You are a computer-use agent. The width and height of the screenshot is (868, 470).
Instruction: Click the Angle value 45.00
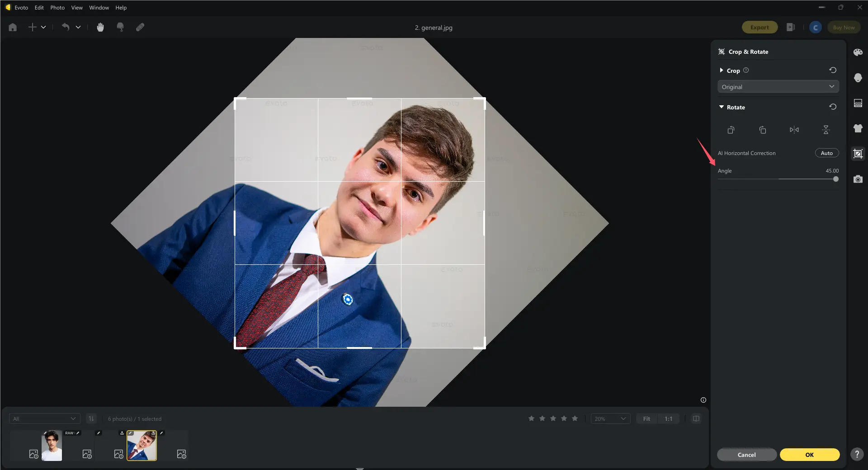click(x=832, y=171)
